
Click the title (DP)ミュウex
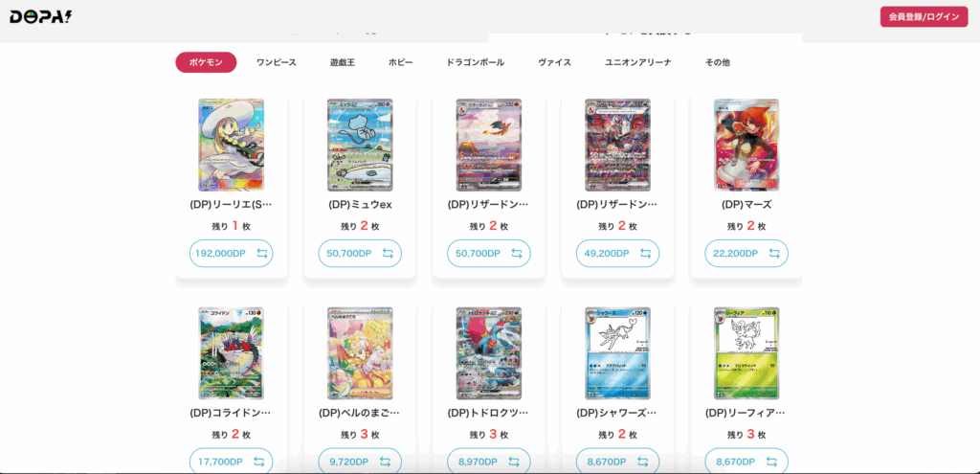pyautogui.click(x=360, y=205)
